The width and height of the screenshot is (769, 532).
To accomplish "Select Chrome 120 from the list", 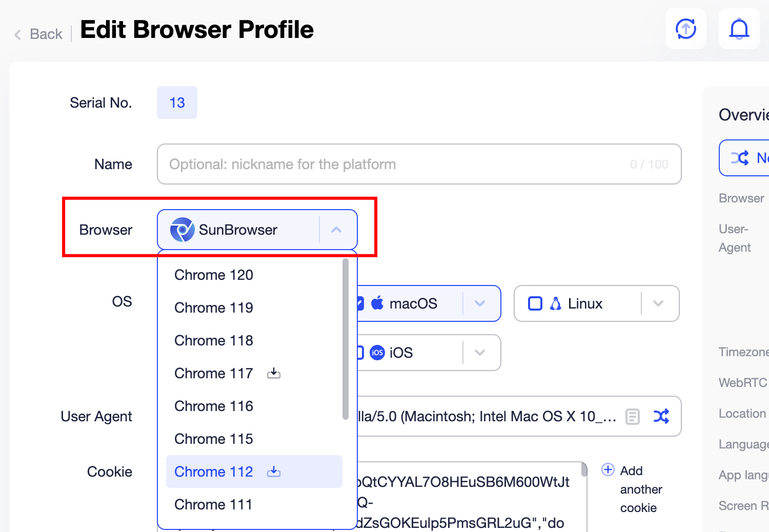I will click(214, 275).
